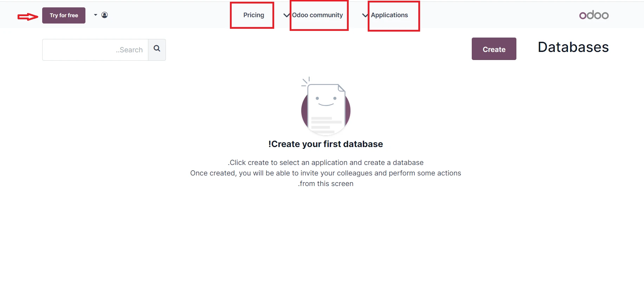The image size is (644, 285).
Task: Click the circular avatar in the purple badge area
Action: click(x=104, y=15)
